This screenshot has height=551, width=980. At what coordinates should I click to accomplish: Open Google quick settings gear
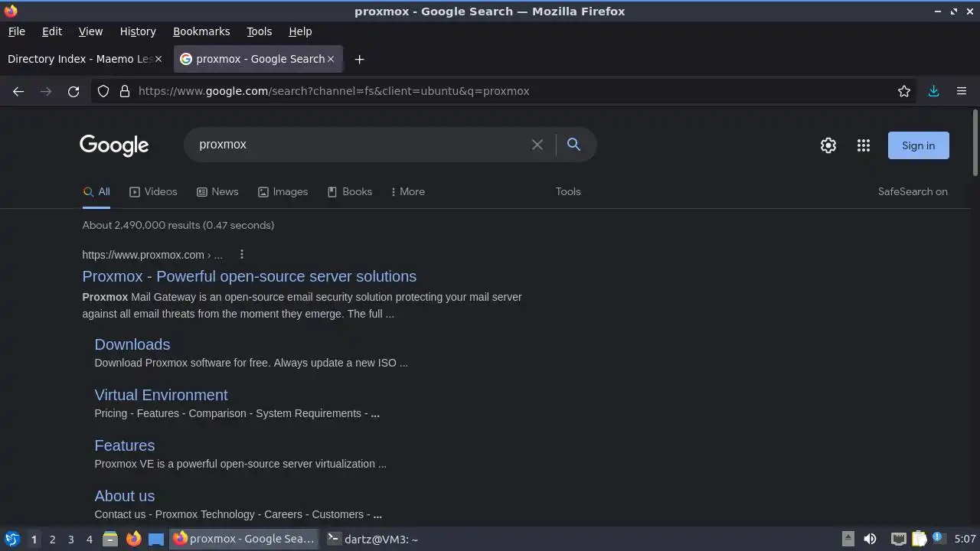coord(828,145)
